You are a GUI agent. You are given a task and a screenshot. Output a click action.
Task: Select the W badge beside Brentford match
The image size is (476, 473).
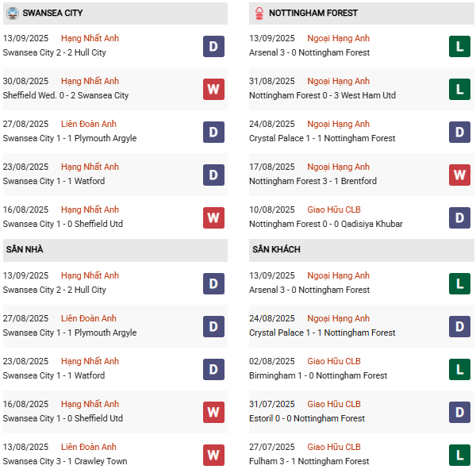pyautogui.click(x=459, y=175)
